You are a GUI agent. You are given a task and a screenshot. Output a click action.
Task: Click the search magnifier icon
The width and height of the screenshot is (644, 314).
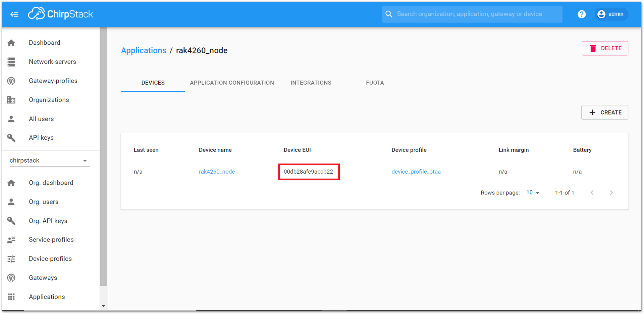click(389, 14)
